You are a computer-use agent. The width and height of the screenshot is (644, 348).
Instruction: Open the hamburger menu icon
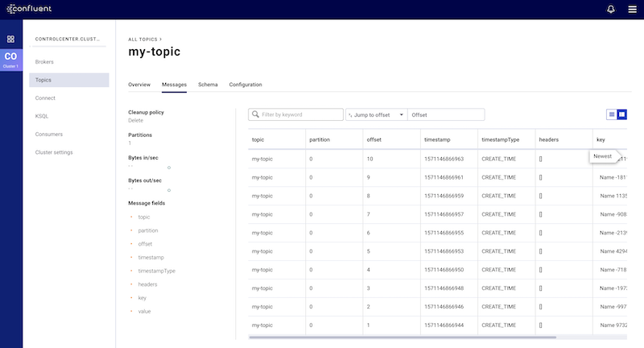coord(632,9)
